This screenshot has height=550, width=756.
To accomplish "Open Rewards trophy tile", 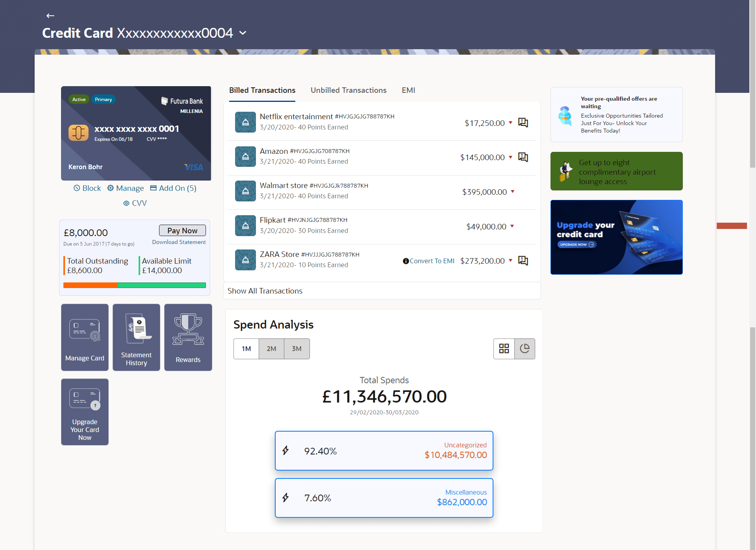I will point(188,337).
